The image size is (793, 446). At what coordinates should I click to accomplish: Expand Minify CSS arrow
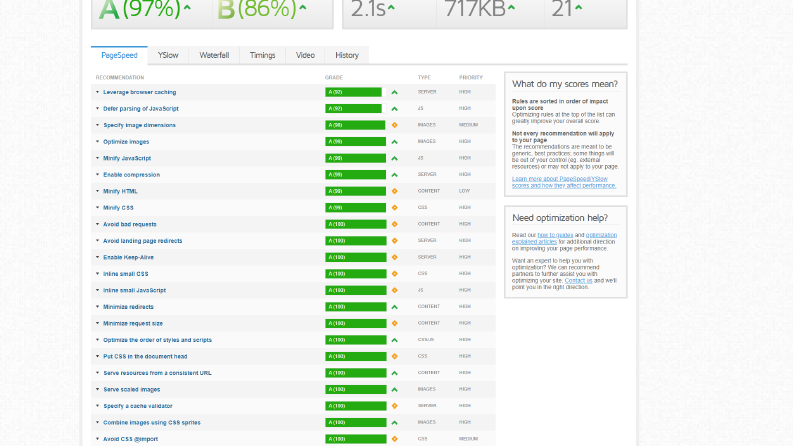pos(98,208)
